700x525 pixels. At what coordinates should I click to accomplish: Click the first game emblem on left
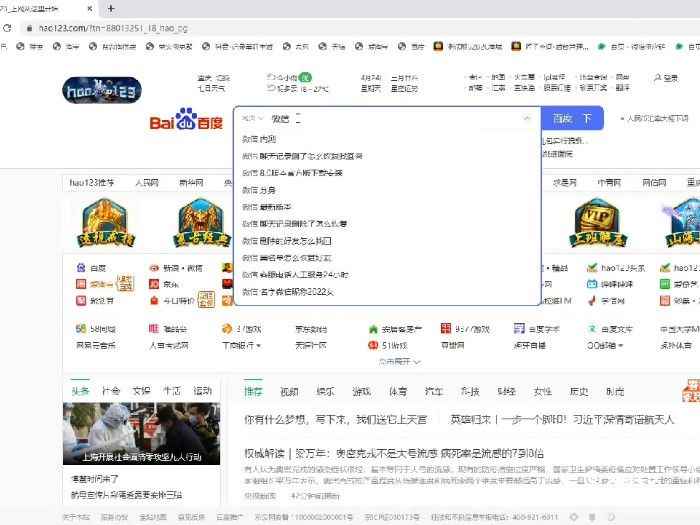tap(98, 223)
